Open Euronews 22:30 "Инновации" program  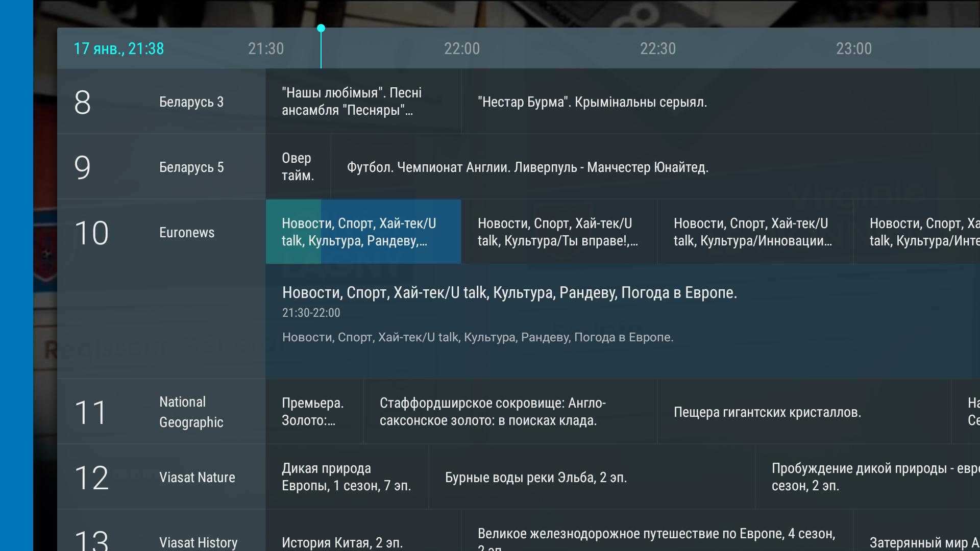753,232
